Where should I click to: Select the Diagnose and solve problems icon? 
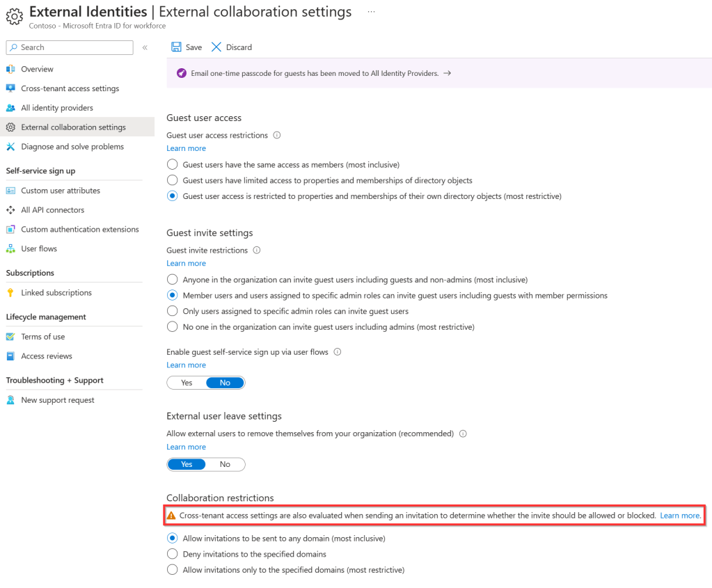[11, 147]
